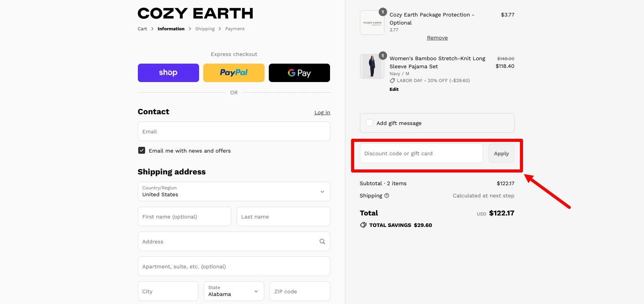
Task: Click the Shipping help question-mark icon
Action: point(387,196)
